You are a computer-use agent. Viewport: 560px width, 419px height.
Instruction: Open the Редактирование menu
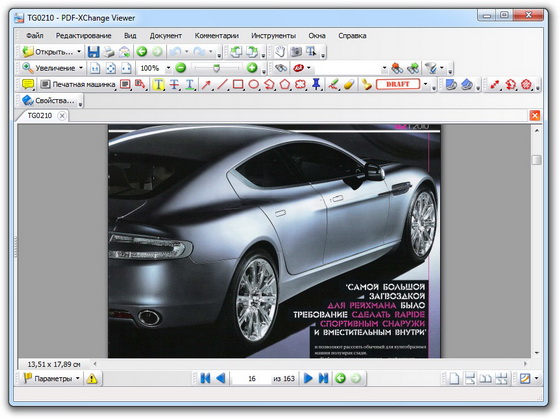(84, 36)
